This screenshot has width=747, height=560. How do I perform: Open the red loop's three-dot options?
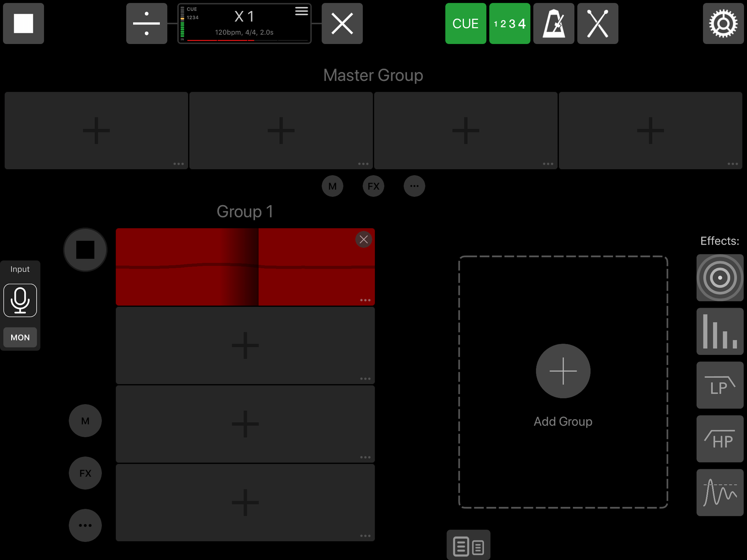click(x=365, y=300)
